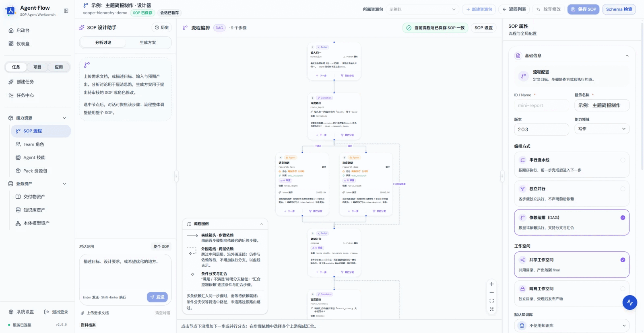This screenshot has height=333, width=644.
Task: Add 并行分支 on the 深度调研 node
Action: (x=379, y=211)
